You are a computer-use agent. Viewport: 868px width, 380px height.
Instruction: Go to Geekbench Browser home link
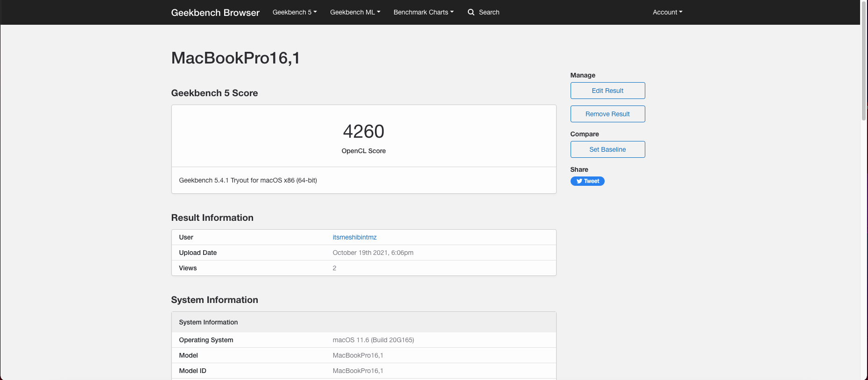pos(215,13)
